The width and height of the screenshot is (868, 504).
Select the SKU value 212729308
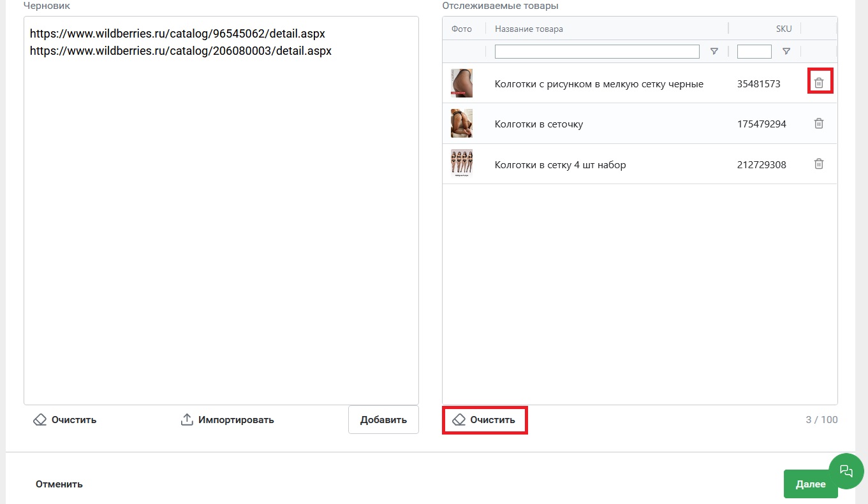tap(761, 165)
